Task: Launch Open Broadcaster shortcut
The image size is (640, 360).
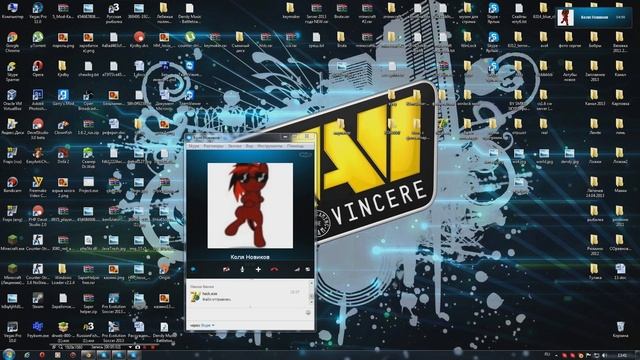Action: (x=88, y=99)
